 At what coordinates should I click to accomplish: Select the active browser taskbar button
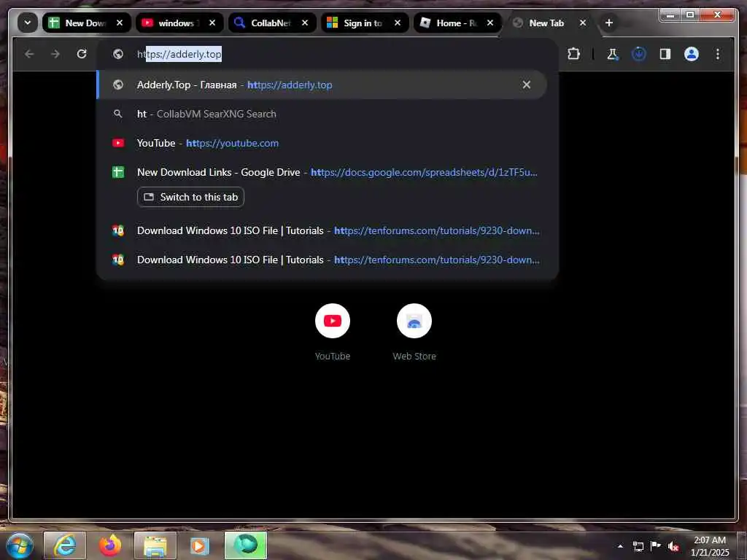click(246, 545)
